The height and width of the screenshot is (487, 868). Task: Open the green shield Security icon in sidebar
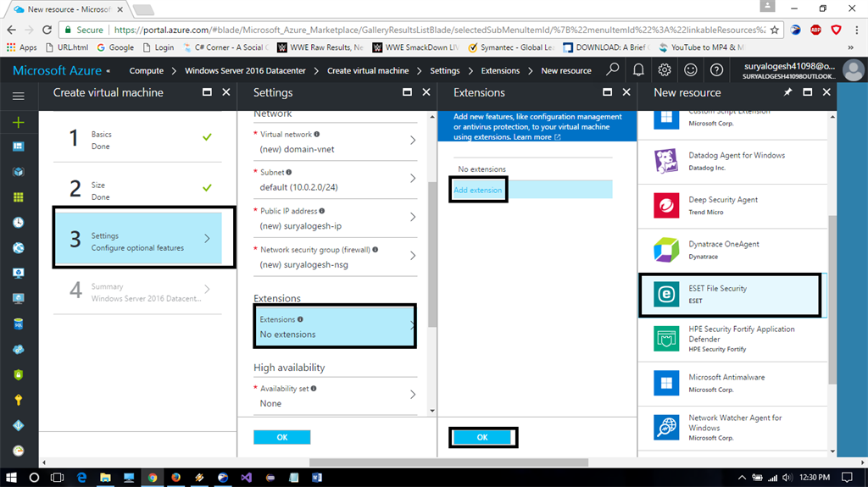point(19,374)
